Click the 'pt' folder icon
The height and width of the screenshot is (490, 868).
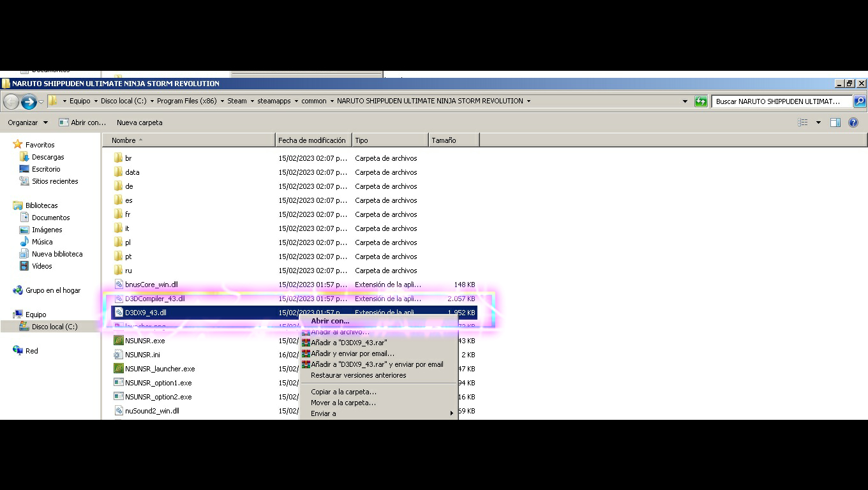118,256
